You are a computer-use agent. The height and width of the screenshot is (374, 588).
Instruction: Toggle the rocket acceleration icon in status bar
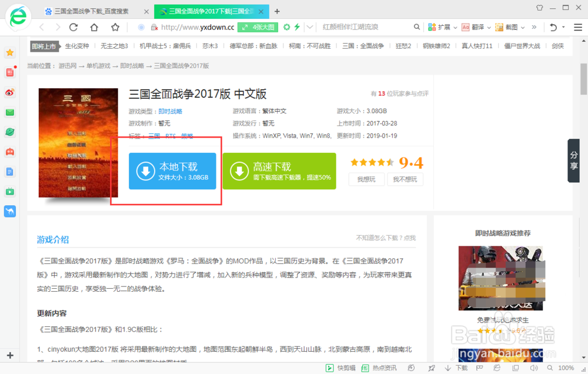432,368
